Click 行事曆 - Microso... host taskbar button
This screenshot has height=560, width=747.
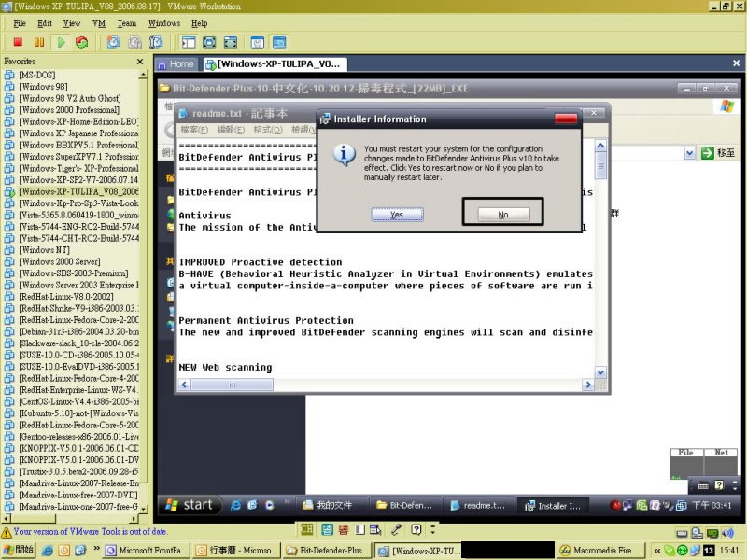click(237, 551)
